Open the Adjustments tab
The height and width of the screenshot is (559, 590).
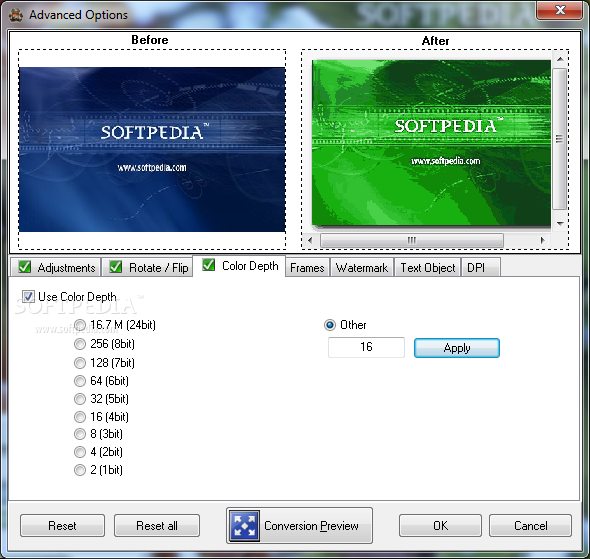click(x=55, y=267)
